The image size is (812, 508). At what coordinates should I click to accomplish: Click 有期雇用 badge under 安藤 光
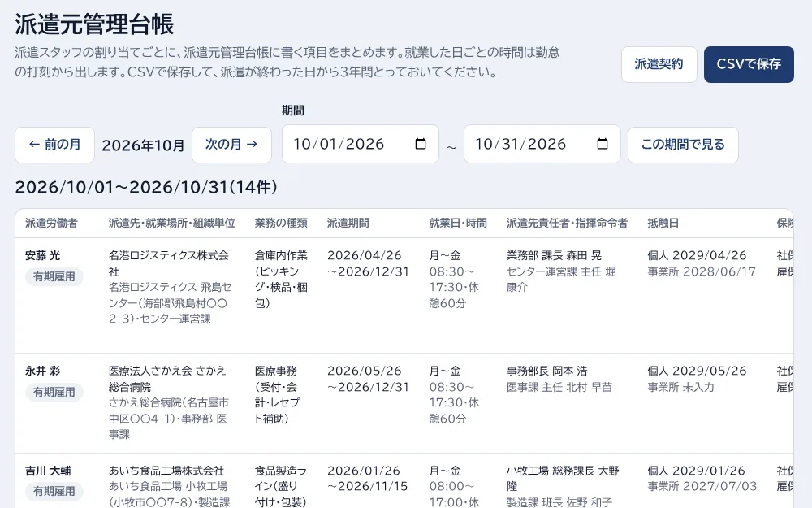tap(54, 277)
